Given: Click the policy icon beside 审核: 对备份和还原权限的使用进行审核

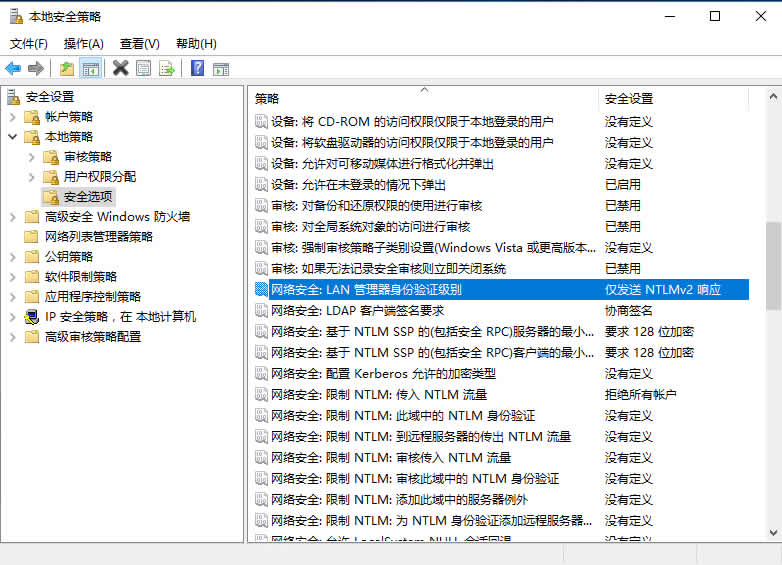Looking at the screenshot, I should point(261,205).
